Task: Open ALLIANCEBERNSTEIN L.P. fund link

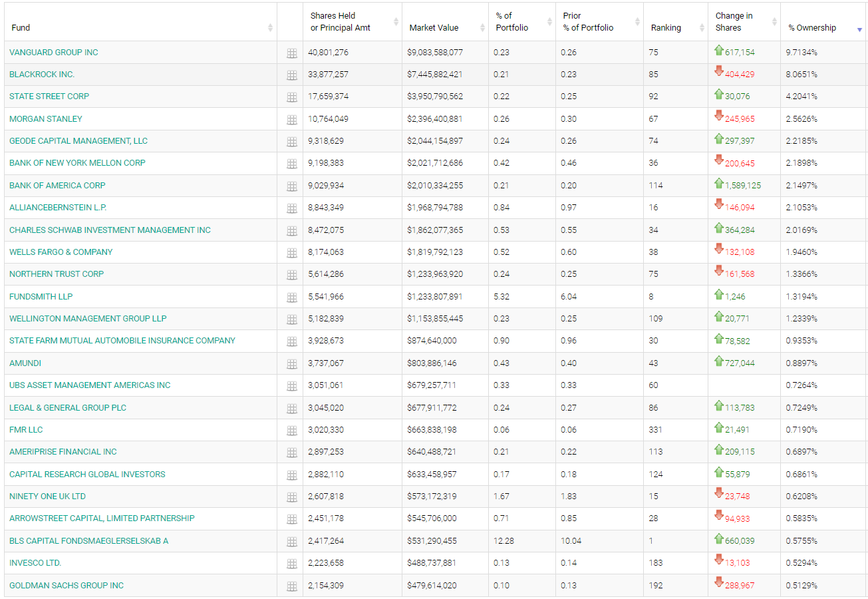Action: click(x=58, y=208)
